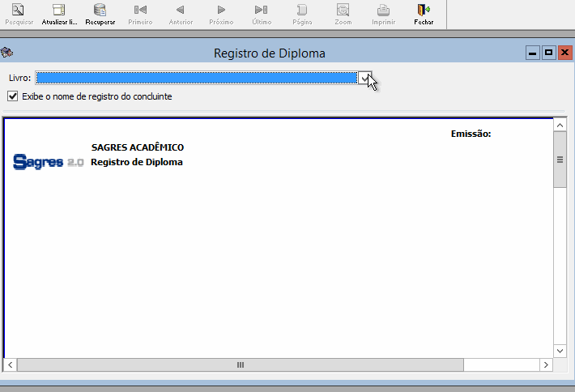Click the horizontal scrollbar thumb
575x392 pixels.
click(x=241, y=365)
